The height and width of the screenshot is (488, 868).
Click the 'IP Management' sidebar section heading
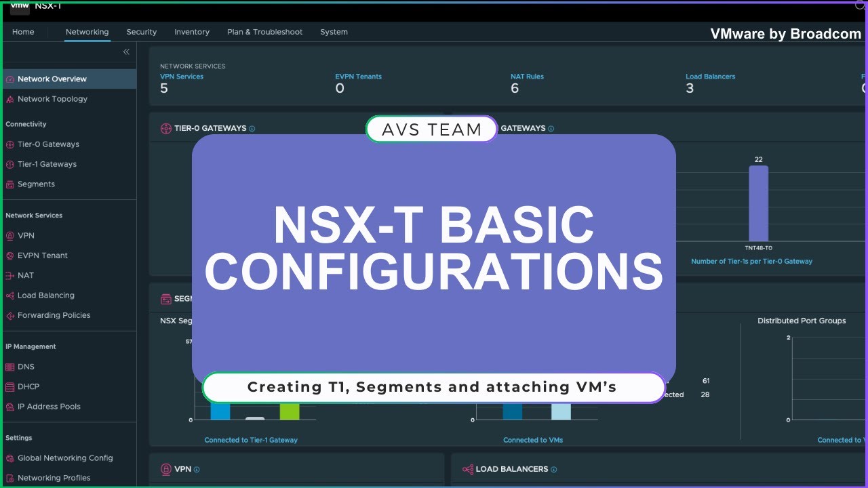[31, 346]
